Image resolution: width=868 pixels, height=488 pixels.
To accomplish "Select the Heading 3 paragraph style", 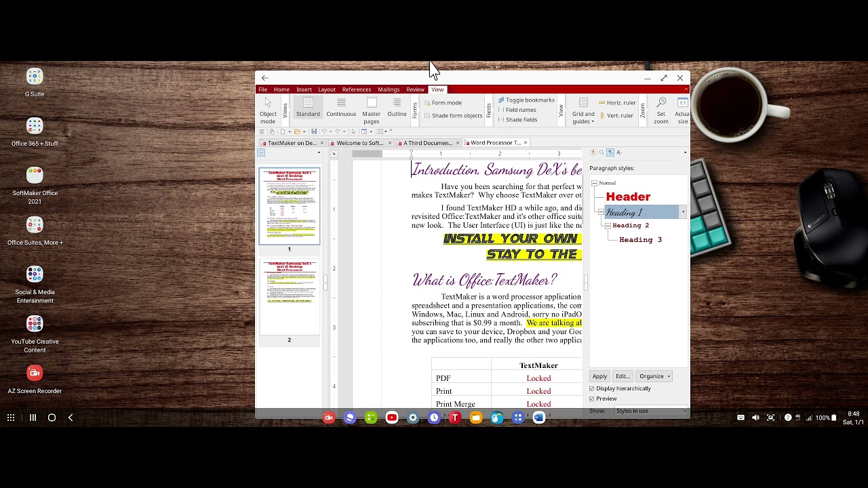I will click(x=640, y=240).
